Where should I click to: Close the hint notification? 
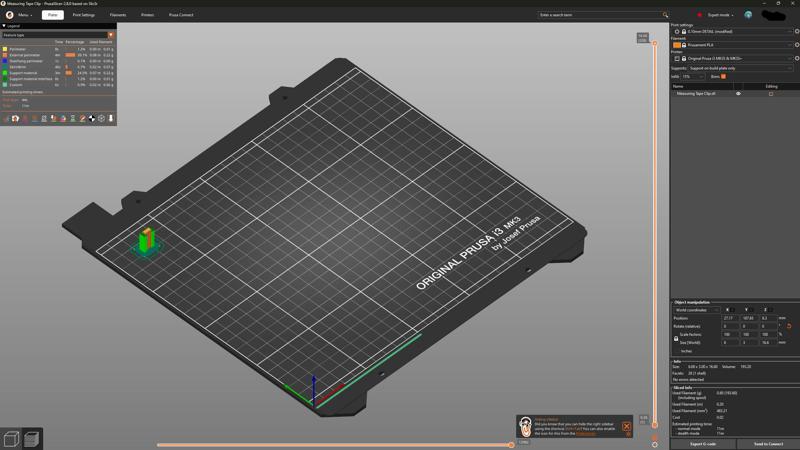627,426
